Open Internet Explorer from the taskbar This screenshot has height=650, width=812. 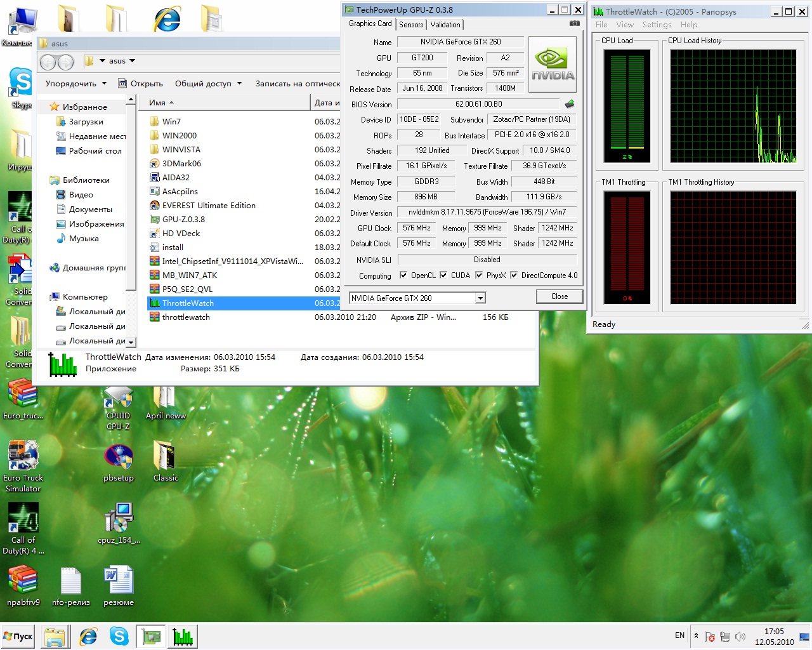coord(88,636)
